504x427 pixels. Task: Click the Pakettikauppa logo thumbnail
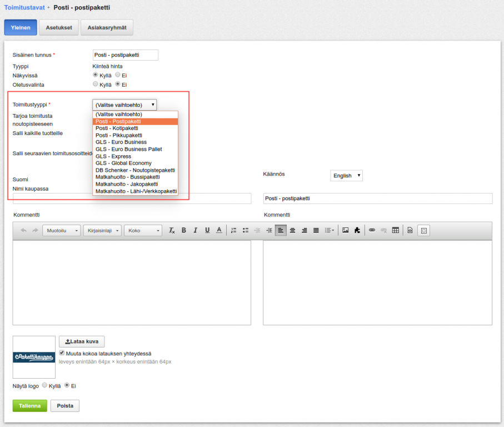pos(34,357)
